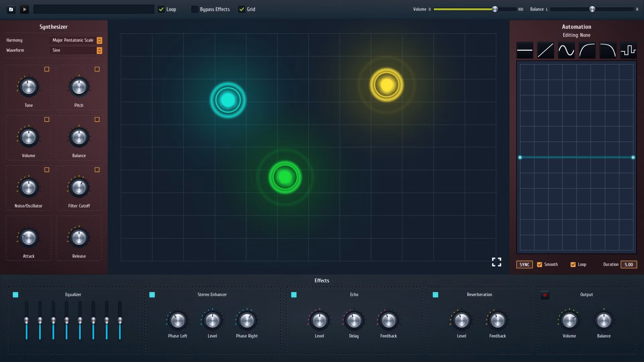Click the left automation curve point

coord(520,157)
